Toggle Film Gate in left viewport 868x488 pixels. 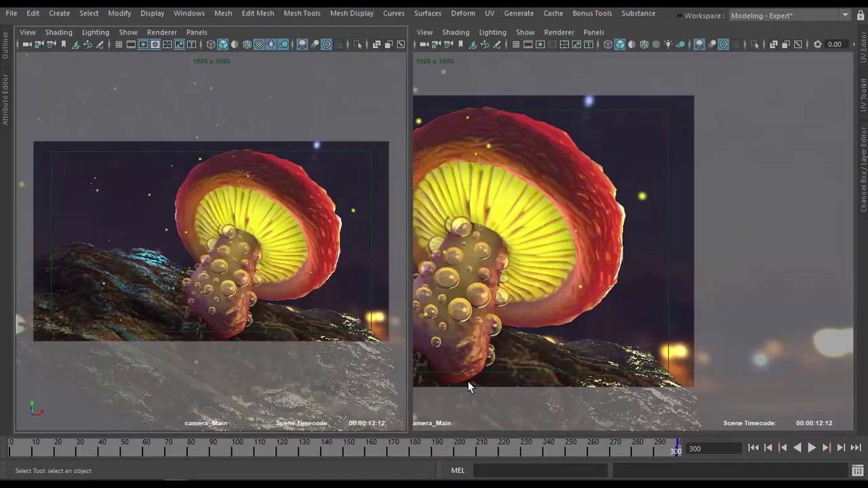click(131, 44)
